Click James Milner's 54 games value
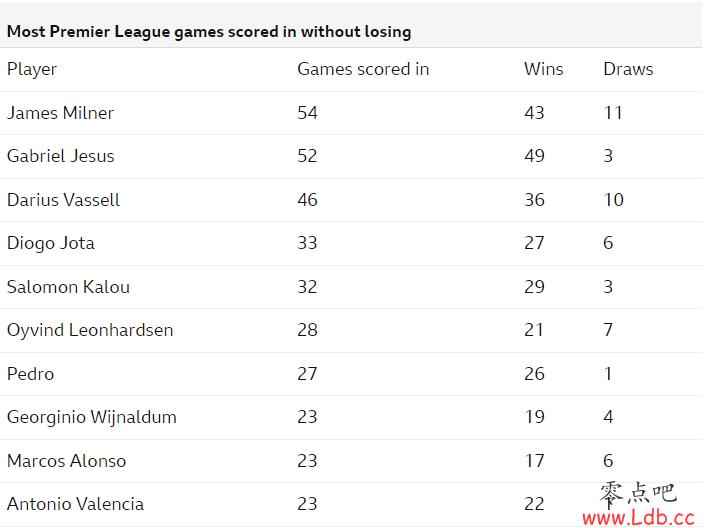 click(x=307, y=113)
